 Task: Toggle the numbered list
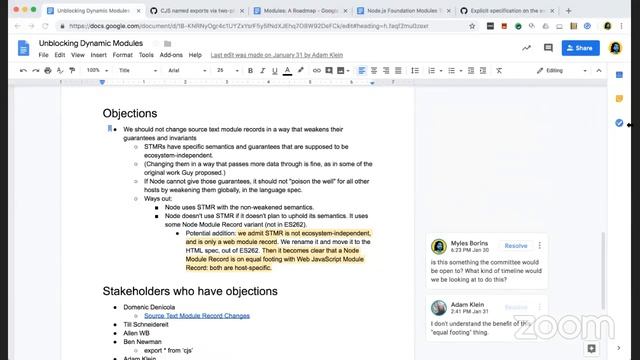(x=431, y=71)
